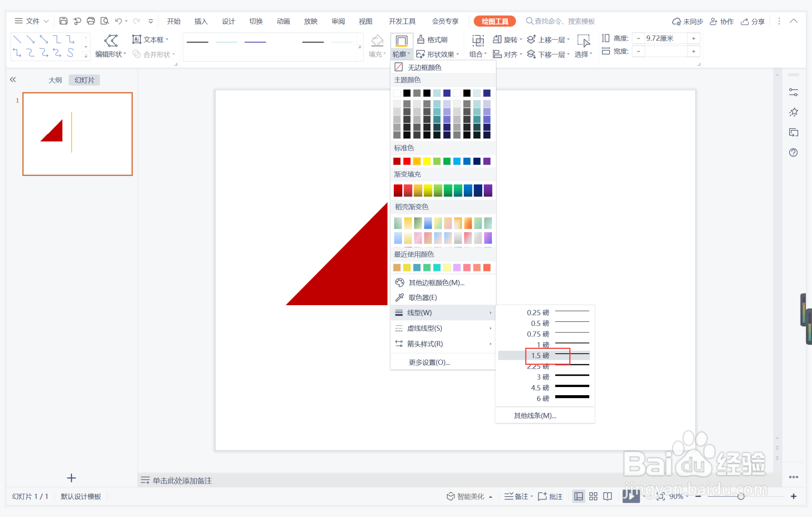Collapse the ribbon with the up chevron
The image size is (812, 517).
tap(794, 21)
